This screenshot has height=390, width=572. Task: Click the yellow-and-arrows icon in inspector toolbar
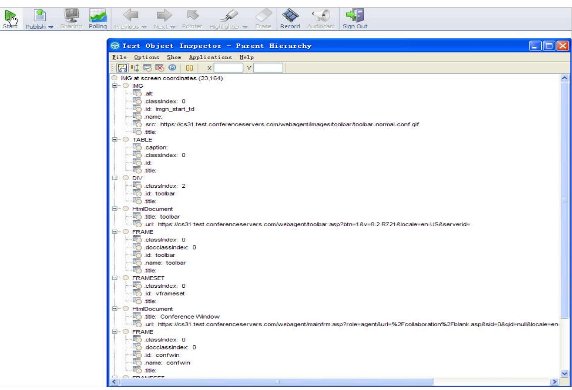(x=135, y=68)
